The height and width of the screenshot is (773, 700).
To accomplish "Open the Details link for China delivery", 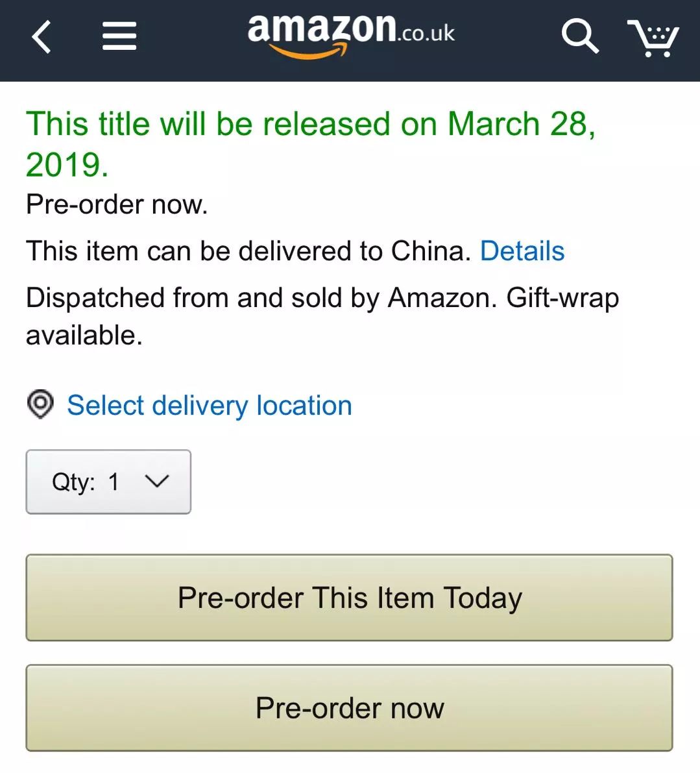I will (x=522, y=251).
